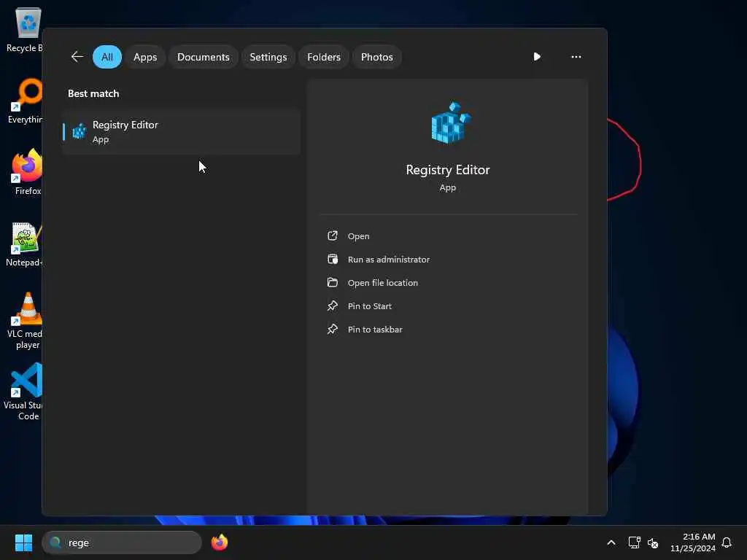Click the Pin to Start pin icon
The height and width of the screenshot is (560, 747).
point(333,306)
